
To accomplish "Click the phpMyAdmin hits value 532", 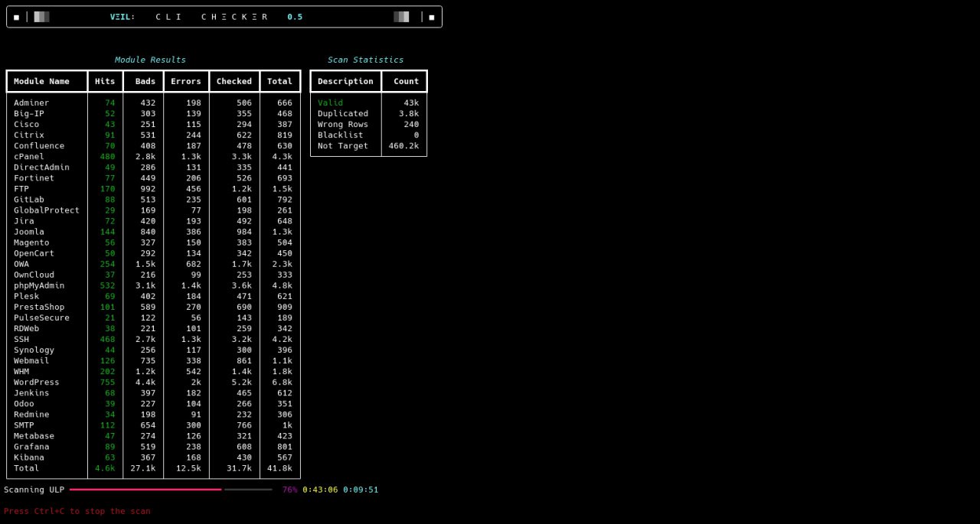I will point(107,285).
